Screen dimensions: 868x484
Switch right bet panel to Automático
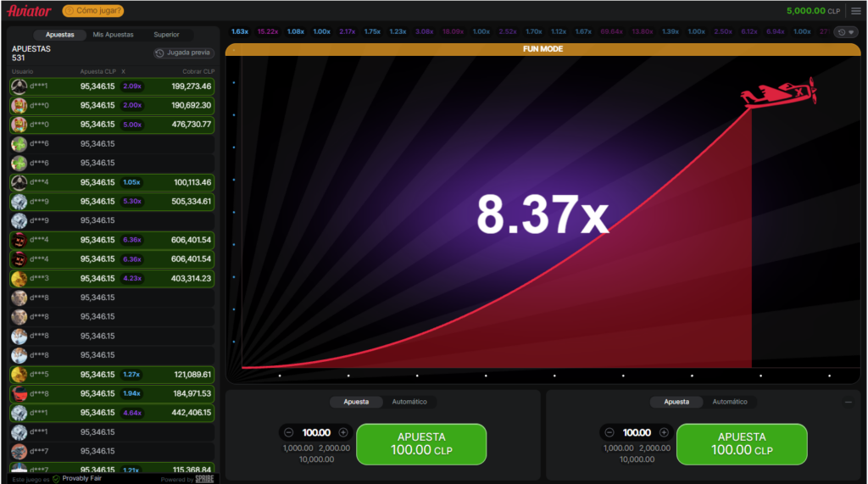click(x=729, y=402)
